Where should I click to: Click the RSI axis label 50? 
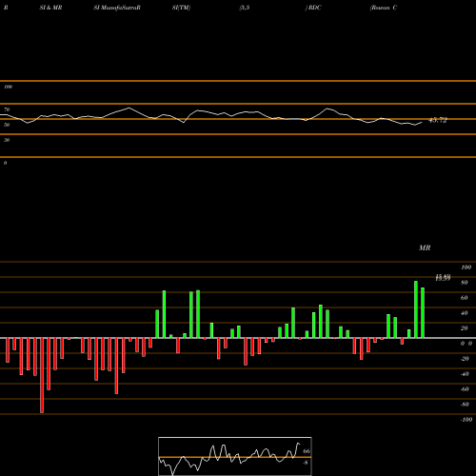[7, 125]
